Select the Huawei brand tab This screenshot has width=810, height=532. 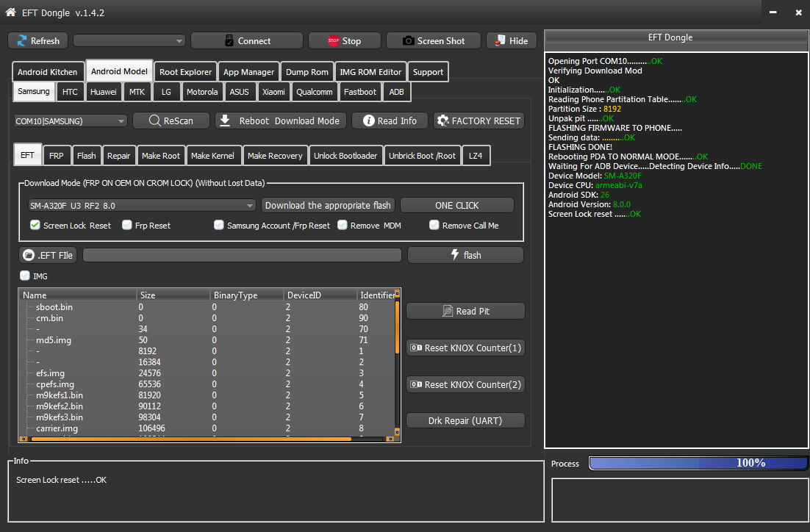(x=104, y=92)
